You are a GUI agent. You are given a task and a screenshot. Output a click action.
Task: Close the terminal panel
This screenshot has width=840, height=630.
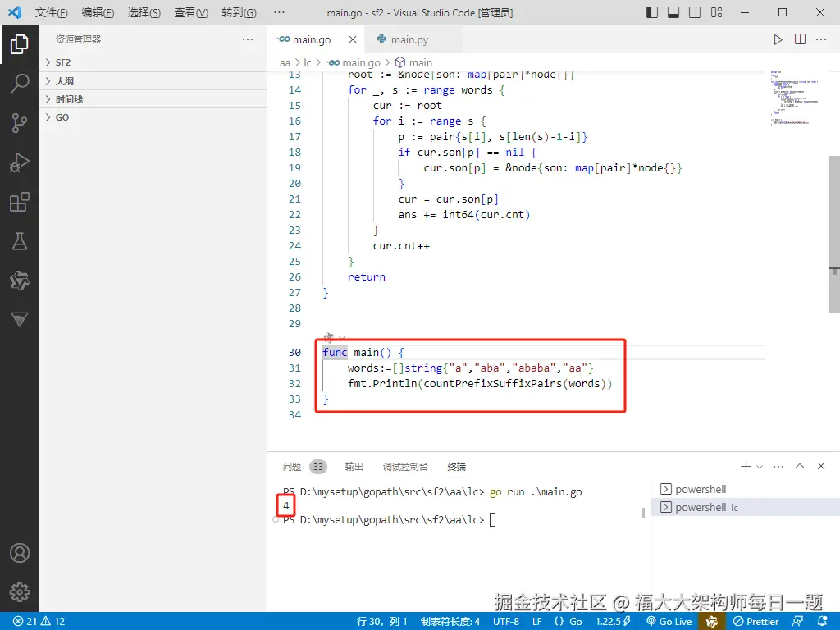pos(820,466)
